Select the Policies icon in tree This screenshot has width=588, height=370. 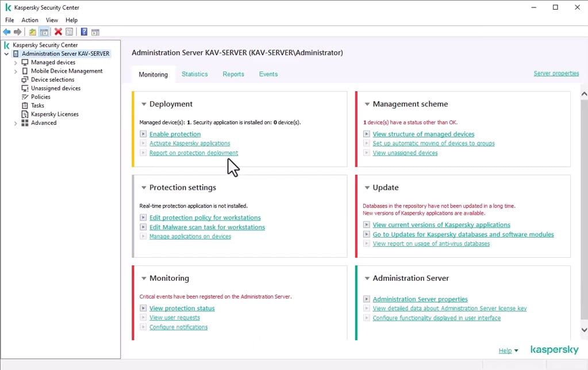click(25, 97)
